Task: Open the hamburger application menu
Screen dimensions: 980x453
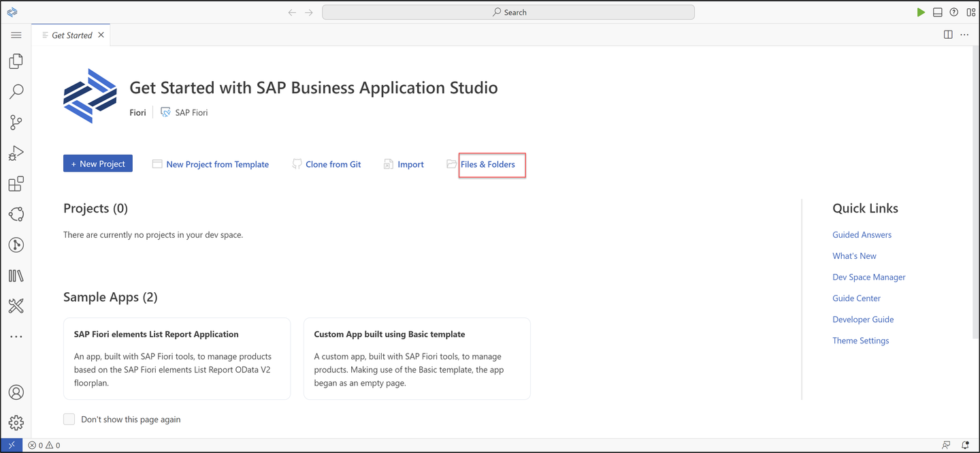Action: tap(16, 35)
